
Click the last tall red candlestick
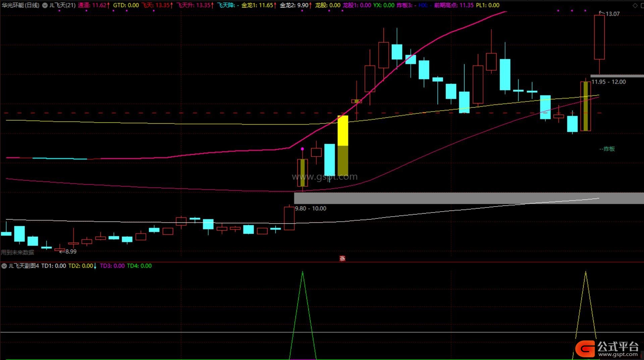[599, 37]
